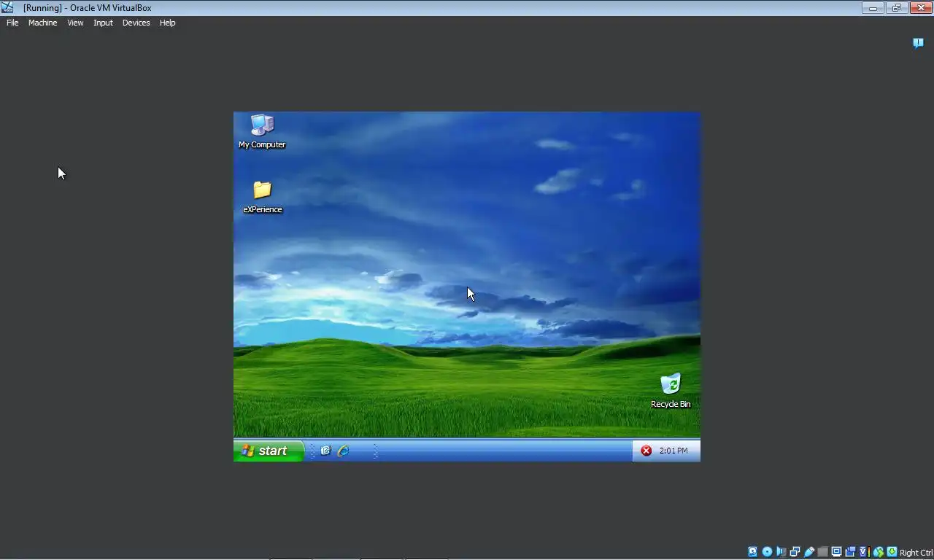Click the mouse integration status icon

pyautogui.click(x=879, y=552)
